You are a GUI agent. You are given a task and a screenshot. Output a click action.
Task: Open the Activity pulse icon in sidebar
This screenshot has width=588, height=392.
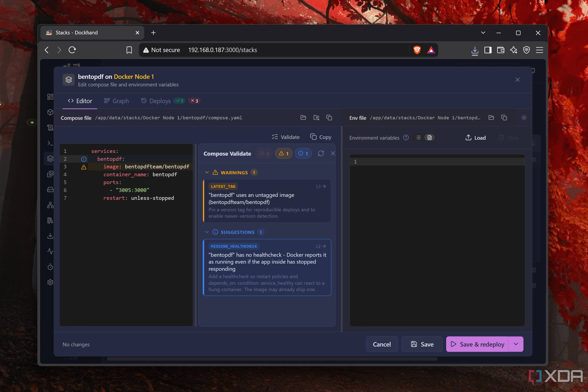coord(50,251)
